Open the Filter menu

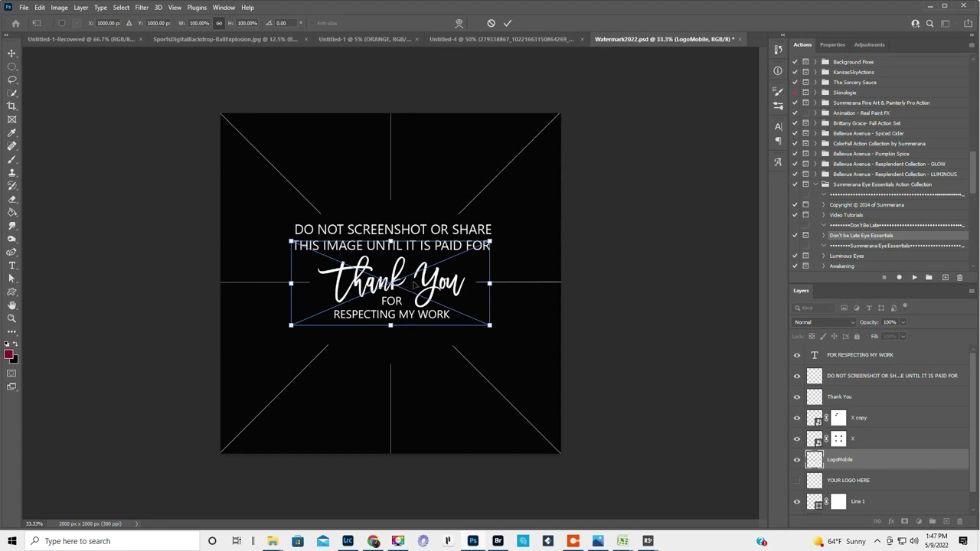pos(142,8)
